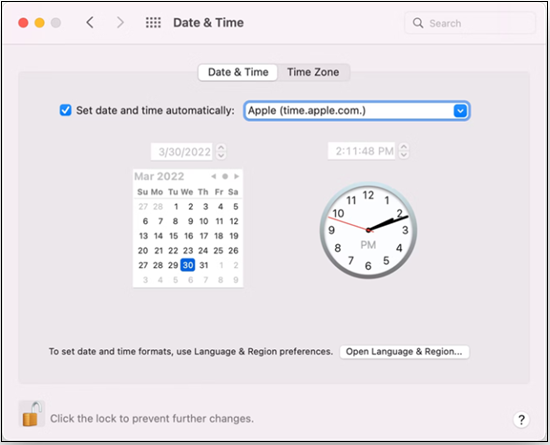Select March 31 in the calendar
The width and height of the screenshot is (550, 445).
(204, 265)
